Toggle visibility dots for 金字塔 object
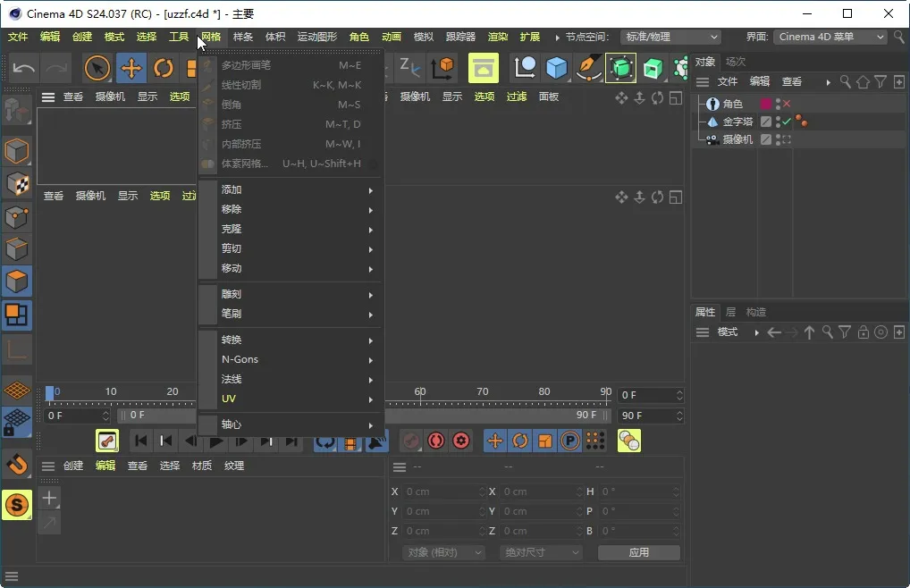The image size is (910, 588). 778,122
